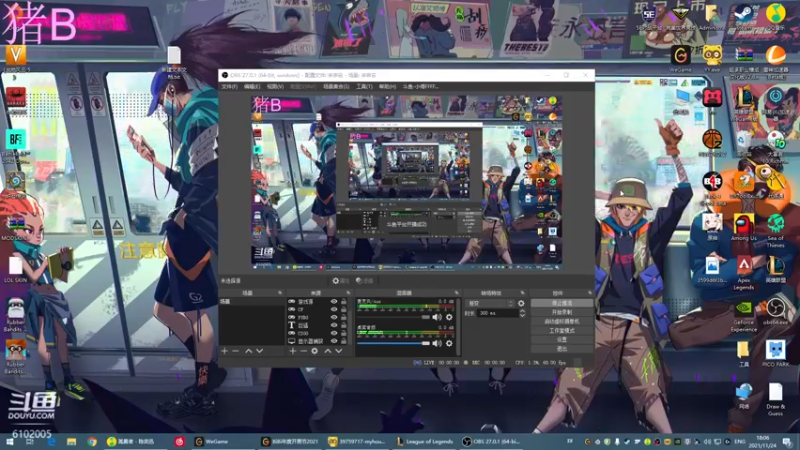
Task: Select the Draw & Guess desktop file
Action: tap(776, 399)
